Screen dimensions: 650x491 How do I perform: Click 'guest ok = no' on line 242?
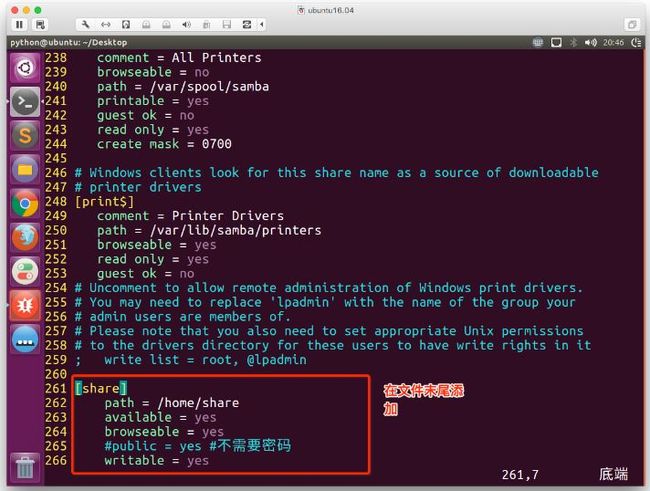146,115
